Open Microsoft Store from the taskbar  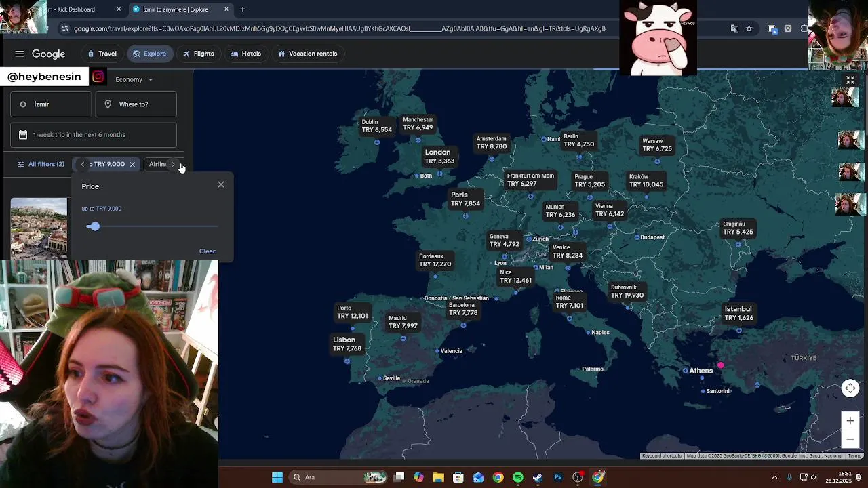(458, 477)
